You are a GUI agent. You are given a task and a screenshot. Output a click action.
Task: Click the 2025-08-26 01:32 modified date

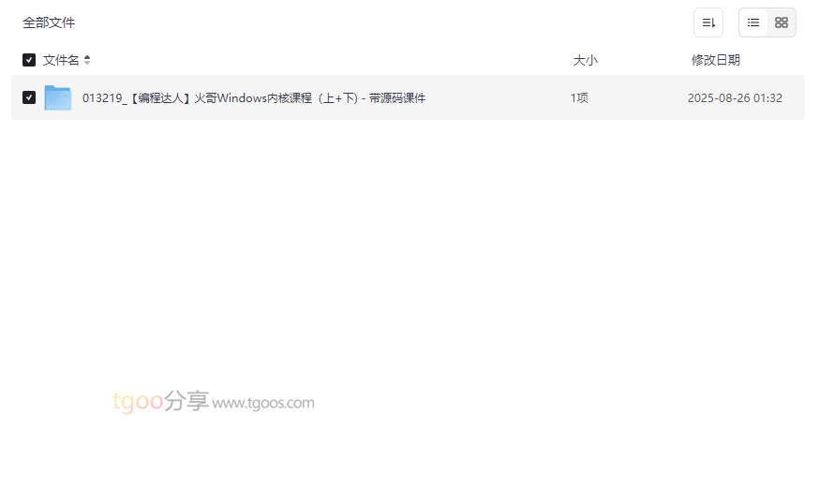coord(735,97)
